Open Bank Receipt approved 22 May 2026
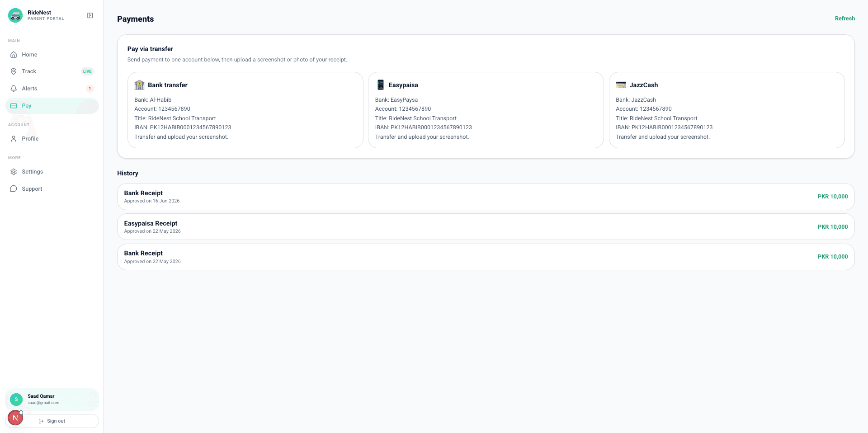Viewport: 868px width, 433px height. [486, 257]
